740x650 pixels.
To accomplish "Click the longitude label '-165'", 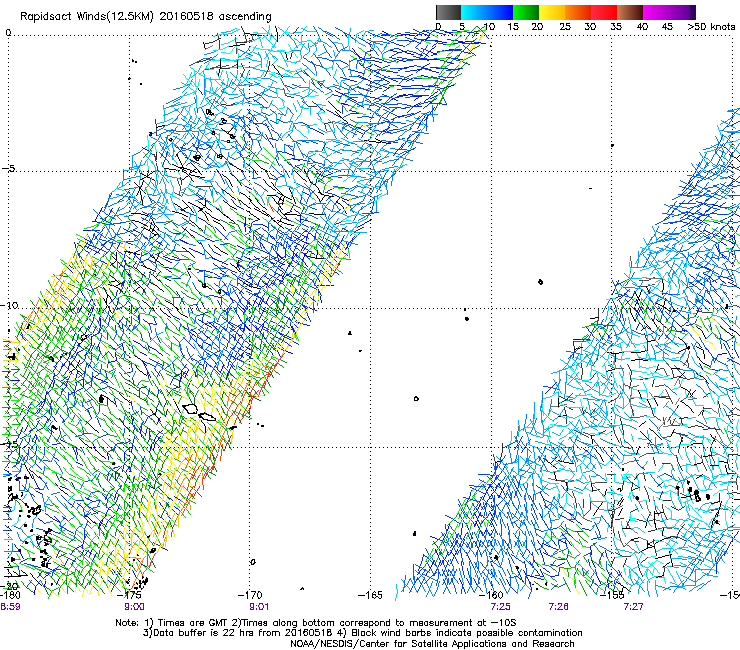I will coord(370,595).
